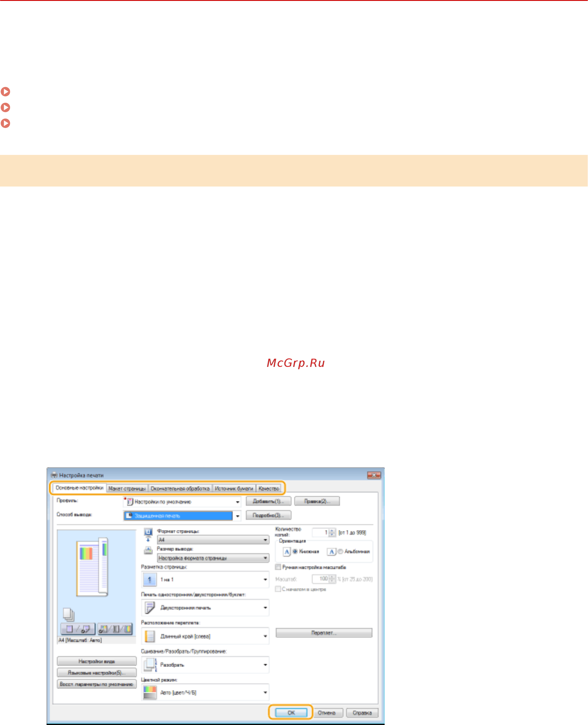Enable Ручная настройка масштаба checkbox
The image size is (588, 725).
(x=278, y=567)
